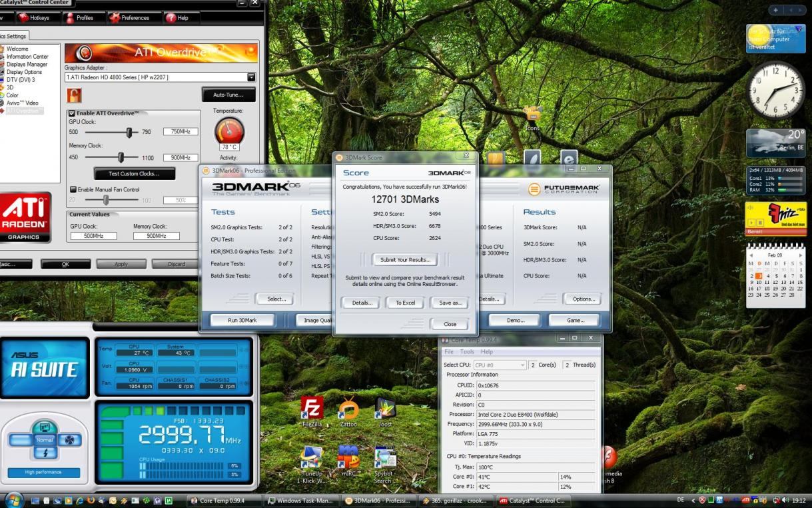Click Test Custom Clocks button
This screenshot has width=812, height=508.
point(134,173)
